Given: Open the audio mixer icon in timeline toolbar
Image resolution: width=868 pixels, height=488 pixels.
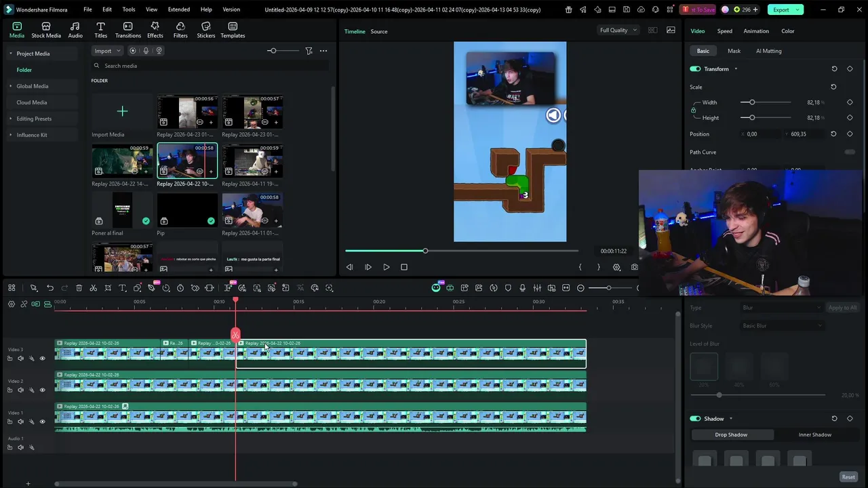Looking at the screenshot, I should [x=537, y=288].
